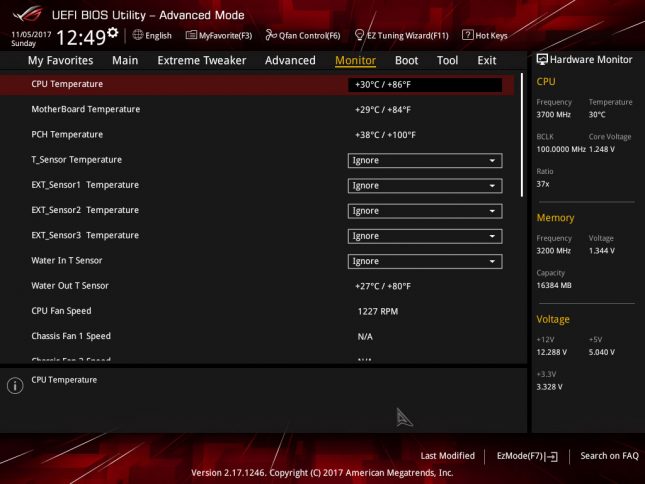Click 1.248 V core voltage value
The image size is (645, 484).
[x=601, y=149]
